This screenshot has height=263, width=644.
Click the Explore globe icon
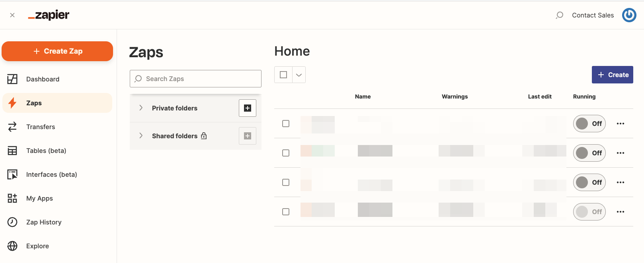click(12, 246)
